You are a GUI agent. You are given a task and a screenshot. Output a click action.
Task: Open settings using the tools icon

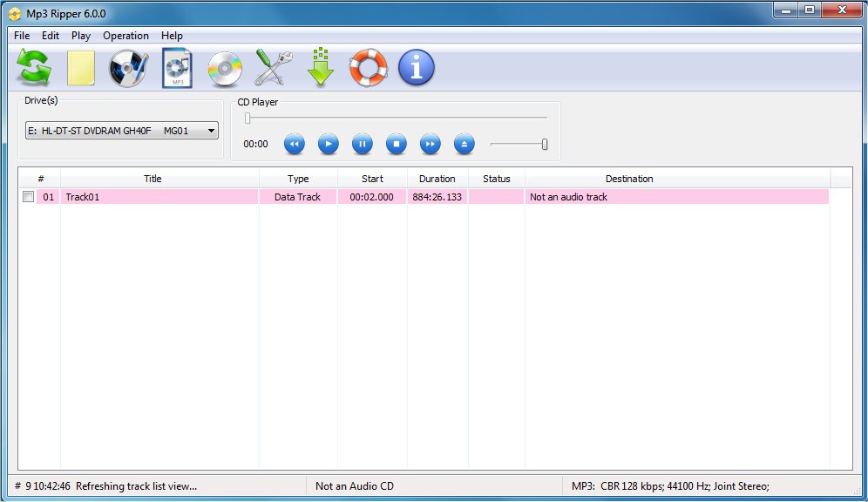tap(272, 66)
